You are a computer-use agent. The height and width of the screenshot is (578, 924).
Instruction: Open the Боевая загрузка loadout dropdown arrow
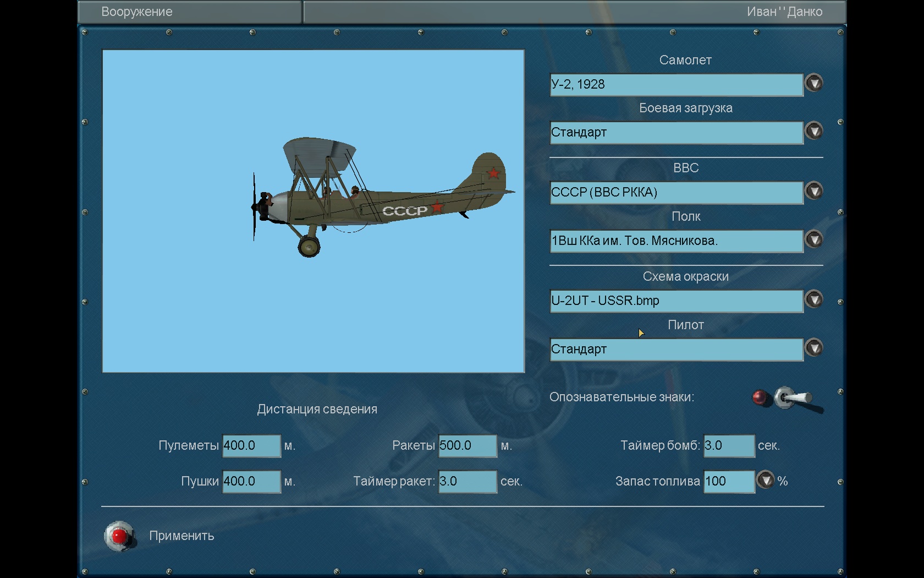(814, 131)
